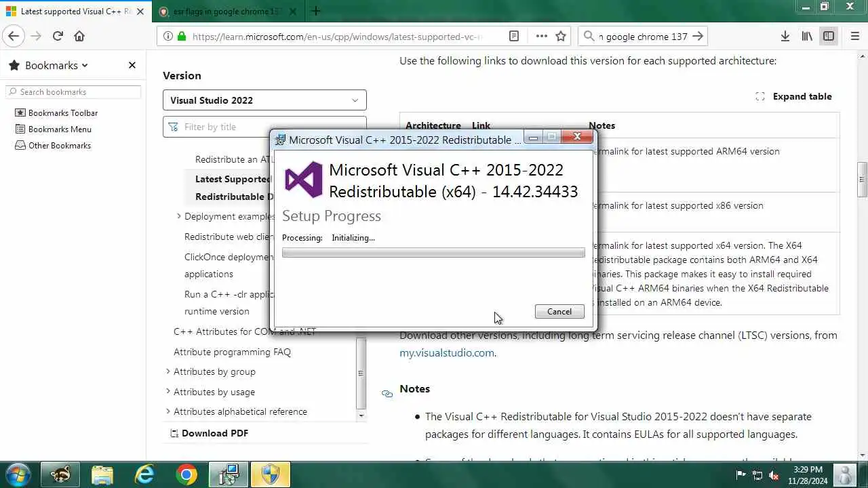Go back to the previous page

tap(14, 37)
